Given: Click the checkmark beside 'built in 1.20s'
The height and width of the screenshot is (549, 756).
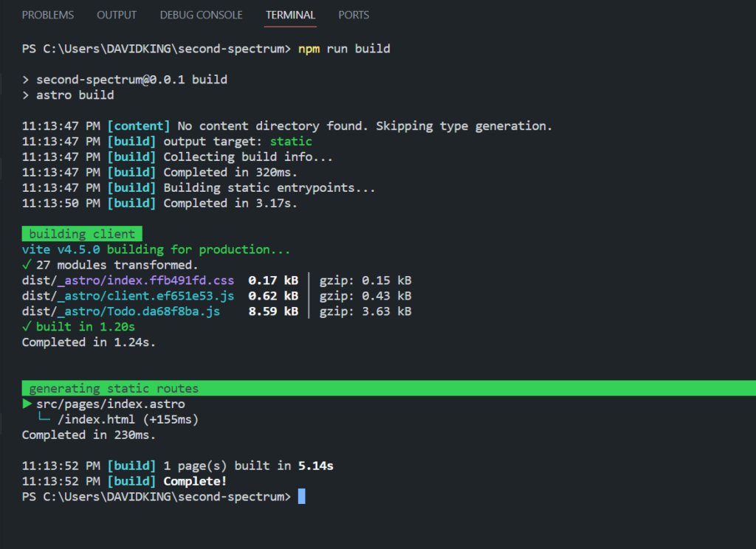Looking at the screenshot, I should 27,327.
